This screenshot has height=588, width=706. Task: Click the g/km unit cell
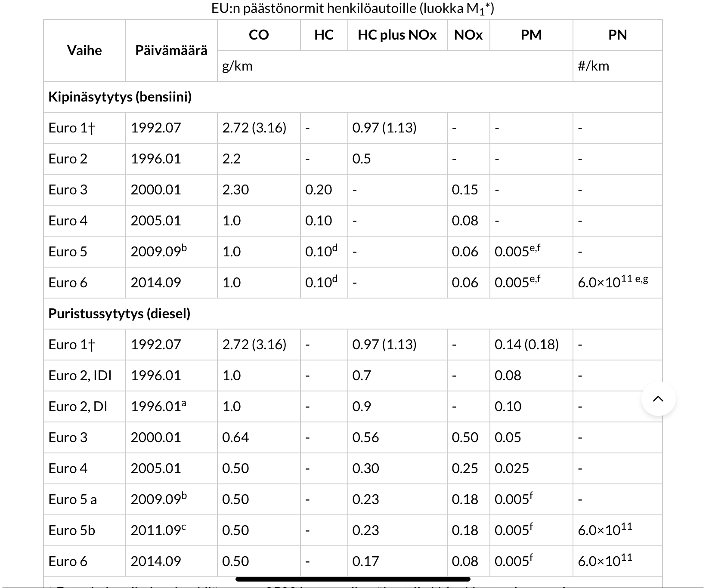[x=237, y=66]
